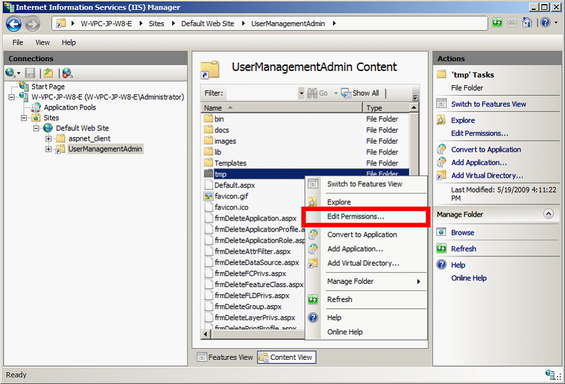Click Switch to Features View link in Actions
The height and width of the screenshot is (384, 565).
488,104
